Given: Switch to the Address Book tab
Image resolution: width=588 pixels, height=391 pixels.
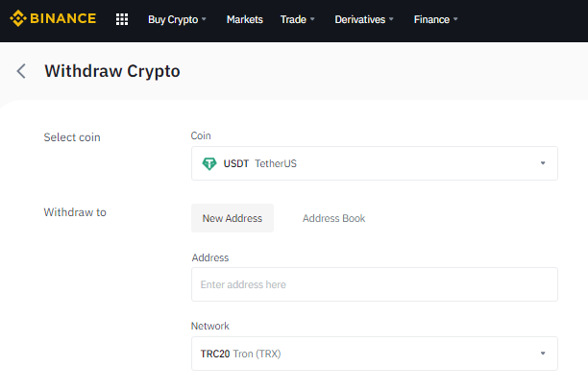Looking at the screenshot, I should (x=333, y=218).
